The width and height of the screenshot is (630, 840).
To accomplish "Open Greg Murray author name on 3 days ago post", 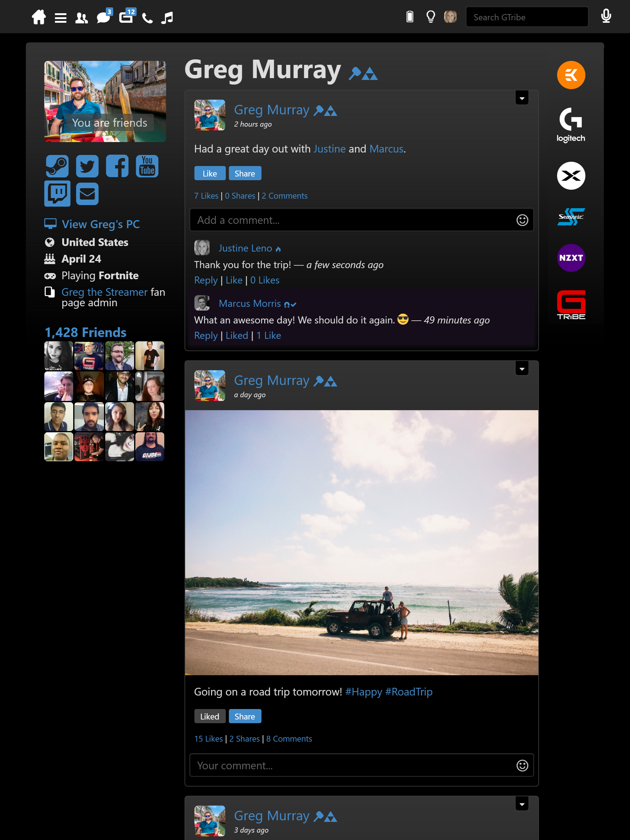I will click(x=272, y=815).
